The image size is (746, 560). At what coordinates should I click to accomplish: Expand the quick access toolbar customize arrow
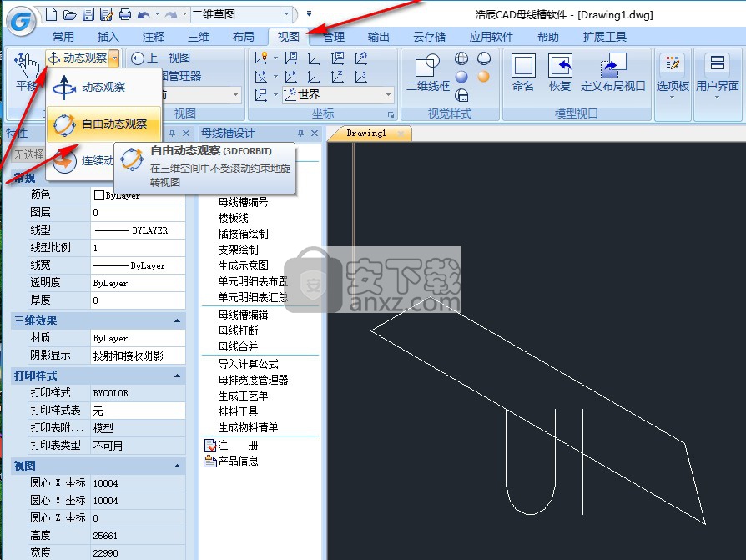coord(310,14)
